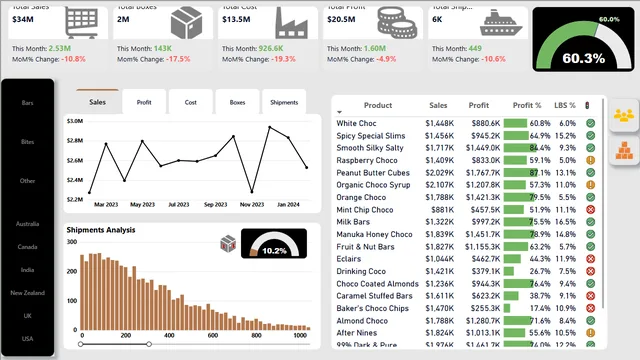The height and width of the screenshot is (360, 640).
Task: Click the Shipments Analysis chart title
Action: [101, 230]
